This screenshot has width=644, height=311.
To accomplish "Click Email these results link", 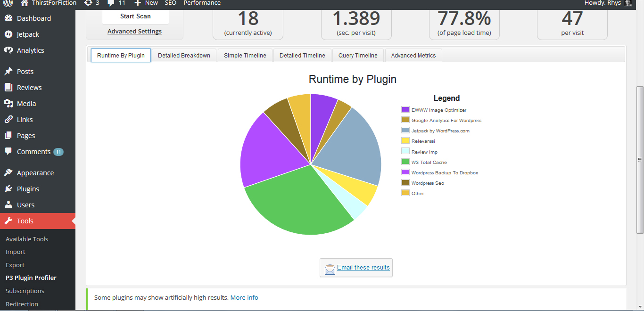I will coord(363,267).
